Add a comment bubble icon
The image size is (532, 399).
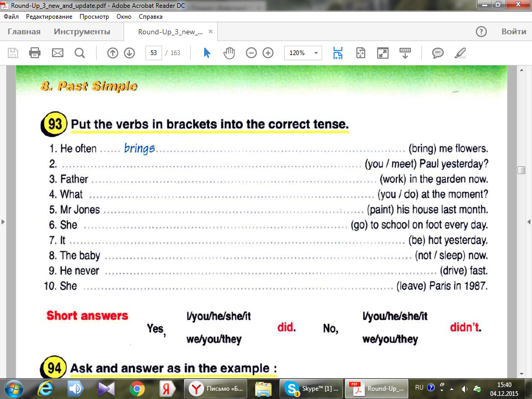(437, 53)
